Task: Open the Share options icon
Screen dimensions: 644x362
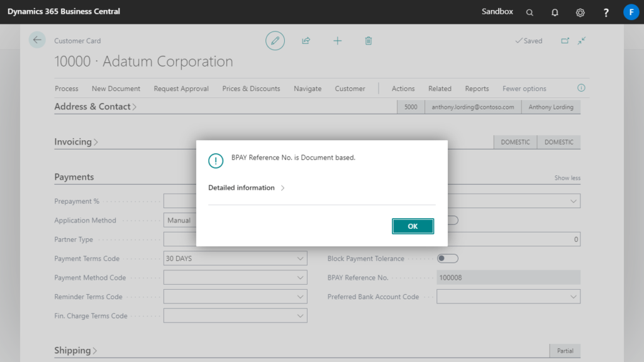Action: click(x=306, y=40)
